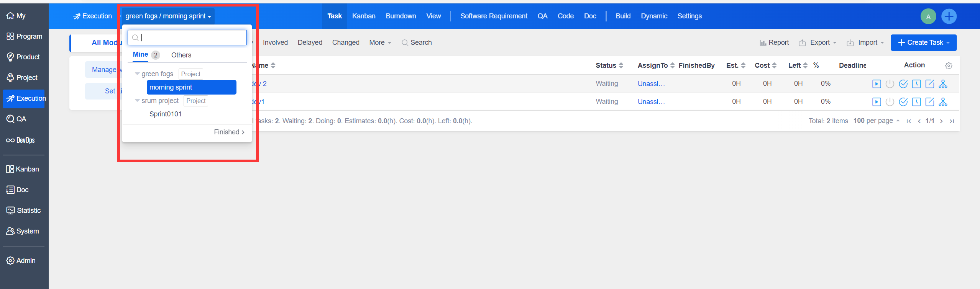Open the green user avatar menu
This screenshot has height=289, width=980.
click(x=928, y=16)
